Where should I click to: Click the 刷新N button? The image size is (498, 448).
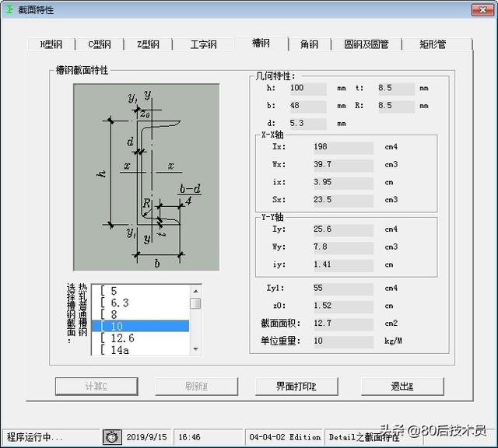197,387
